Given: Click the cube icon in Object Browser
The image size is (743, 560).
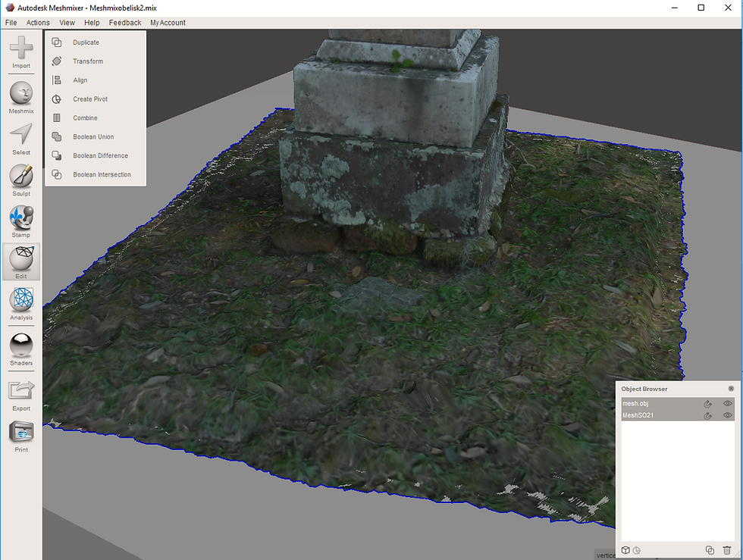Looking at the screenshot, I should click(625, 550).
